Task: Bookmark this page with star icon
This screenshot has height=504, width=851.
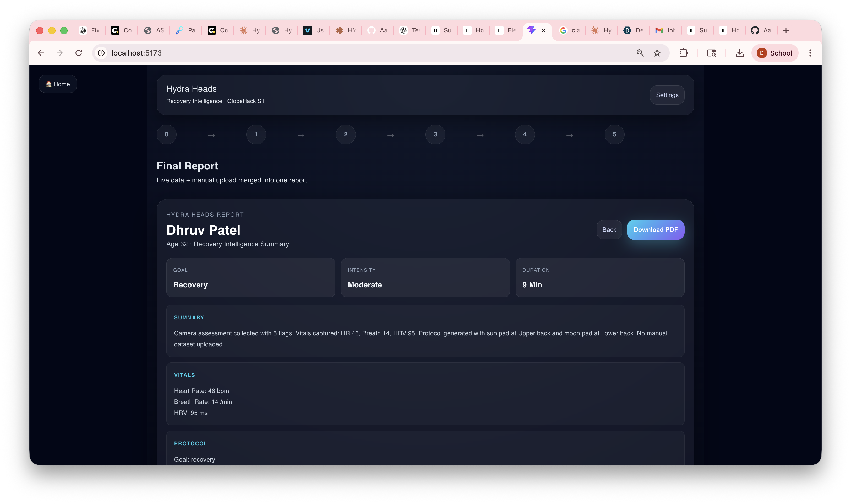Action: pos(657,53)
